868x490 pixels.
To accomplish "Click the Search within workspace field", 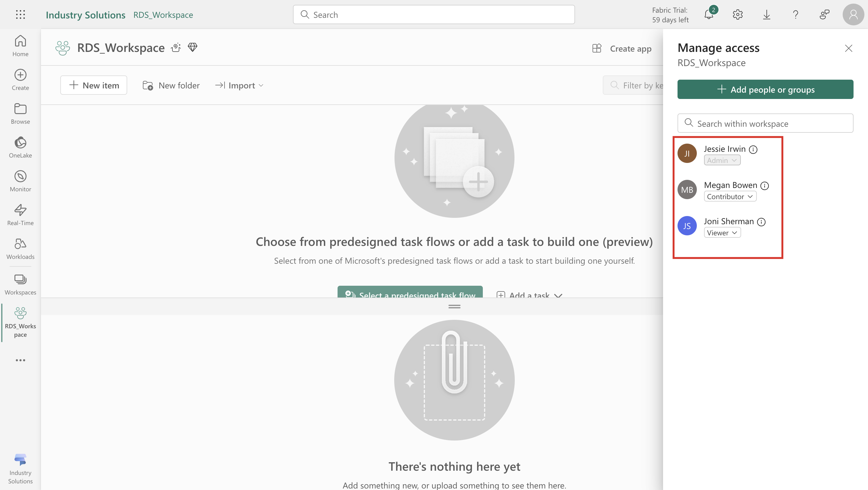I will (765, 123).
